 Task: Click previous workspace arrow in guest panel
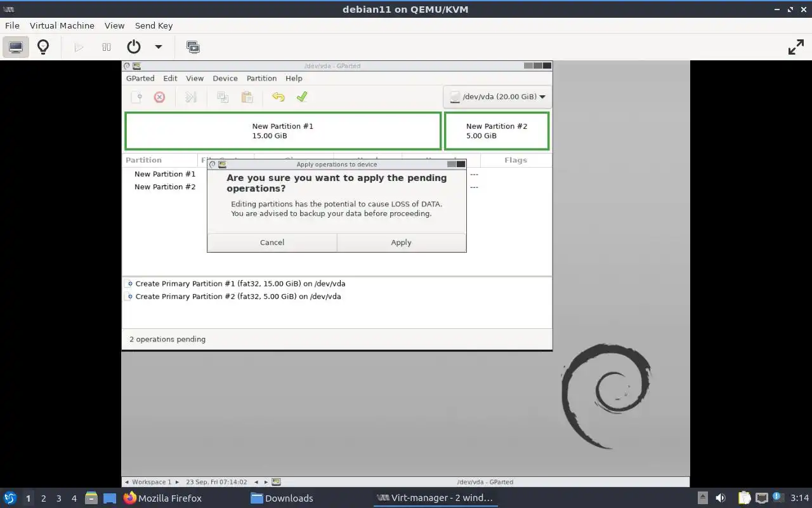coord(127,482)
